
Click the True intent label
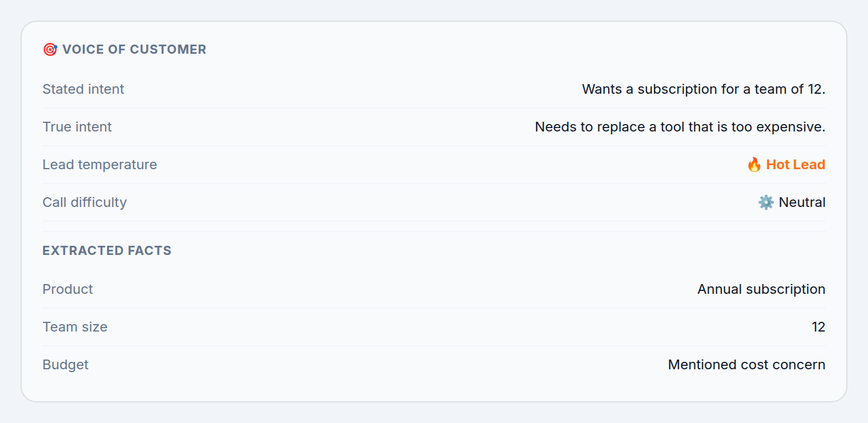[x=77, y=127]
